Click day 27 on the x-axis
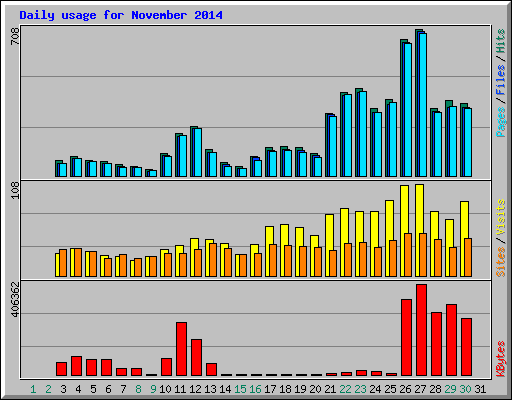This screenshot has height=400, width=512. [420, 389]
